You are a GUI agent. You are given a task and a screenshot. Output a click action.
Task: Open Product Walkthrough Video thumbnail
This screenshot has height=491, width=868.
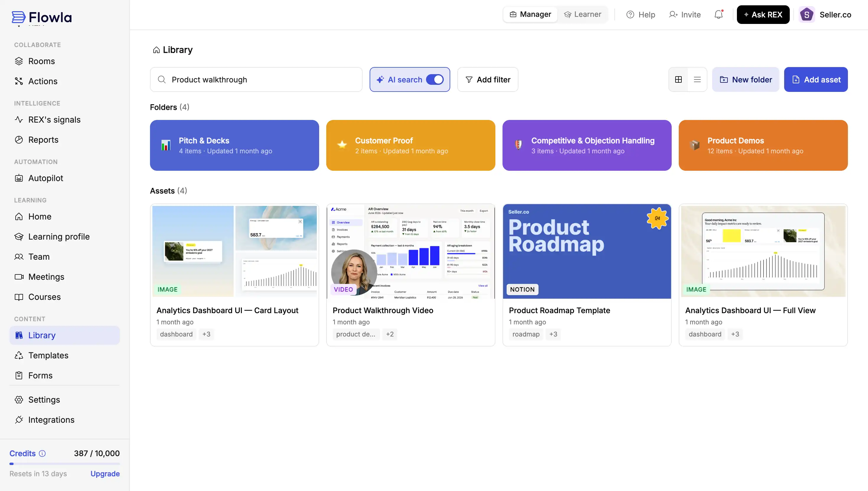411,251
